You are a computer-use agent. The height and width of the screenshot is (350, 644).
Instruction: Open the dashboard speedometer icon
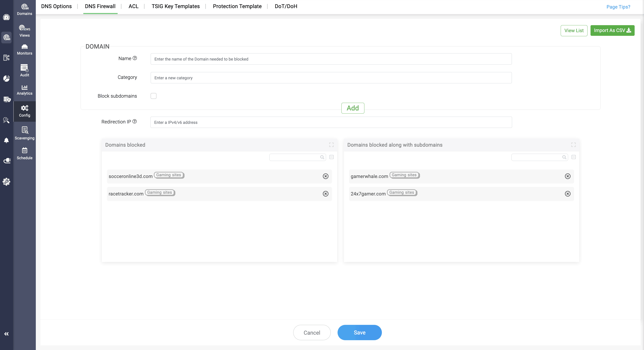click(x=7, y=17)
